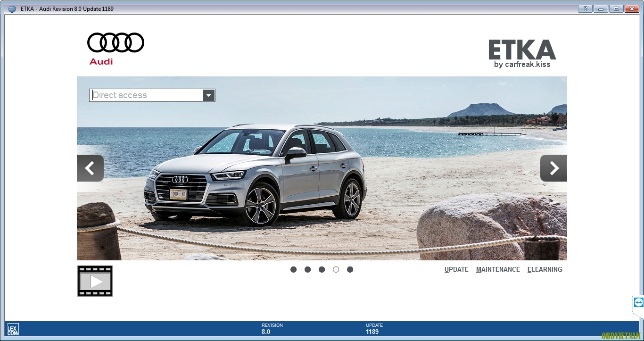Select the fifth slideshow dot
This screenshot has height=341, width=644.
[x=350, y=269]
